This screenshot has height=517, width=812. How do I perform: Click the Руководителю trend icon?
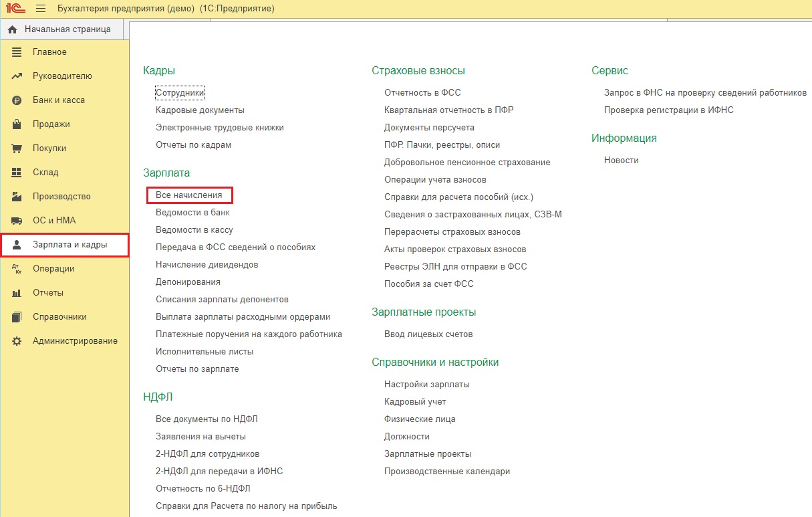[x=16, y=76]
